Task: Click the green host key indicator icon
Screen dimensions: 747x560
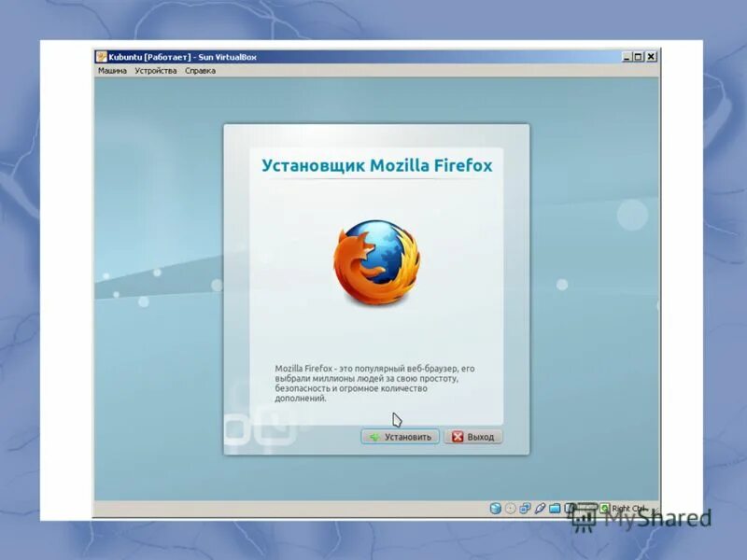Action: [x=605, y=508]
